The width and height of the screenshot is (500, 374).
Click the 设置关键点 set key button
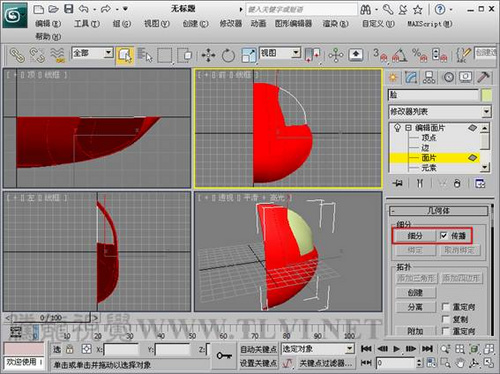click(x=258, y=363)
